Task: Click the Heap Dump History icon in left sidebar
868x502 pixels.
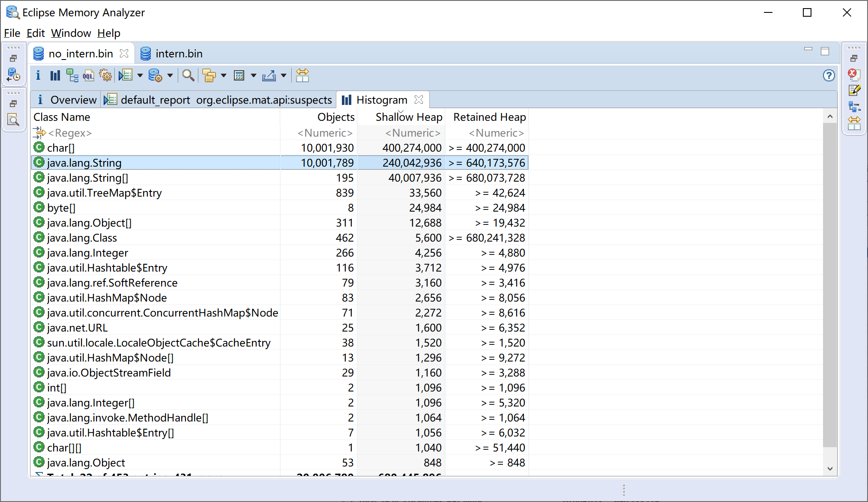Action: (13, 75)
